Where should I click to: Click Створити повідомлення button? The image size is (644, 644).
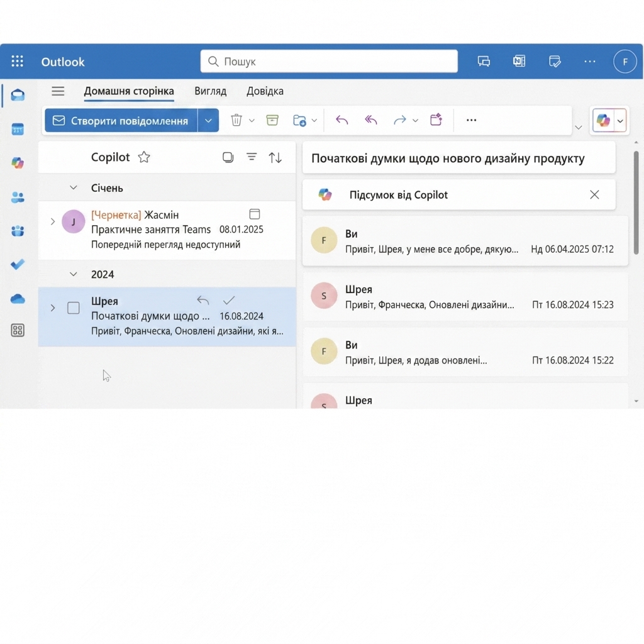121,121
